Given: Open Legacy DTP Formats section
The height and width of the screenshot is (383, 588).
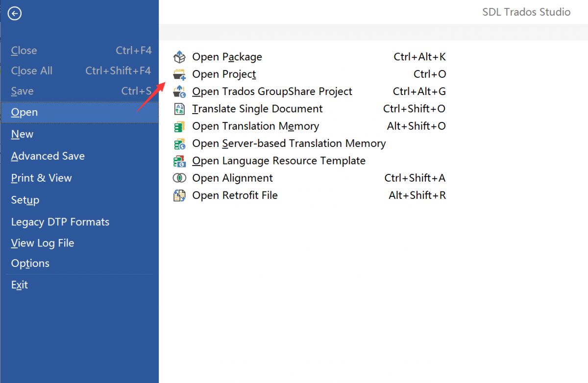Looking at the screenshot, I should tap(60, 222).
